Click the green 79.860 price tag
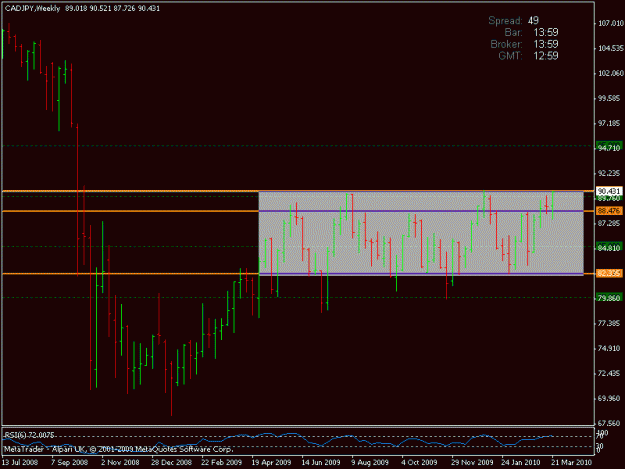 [609, 298]
